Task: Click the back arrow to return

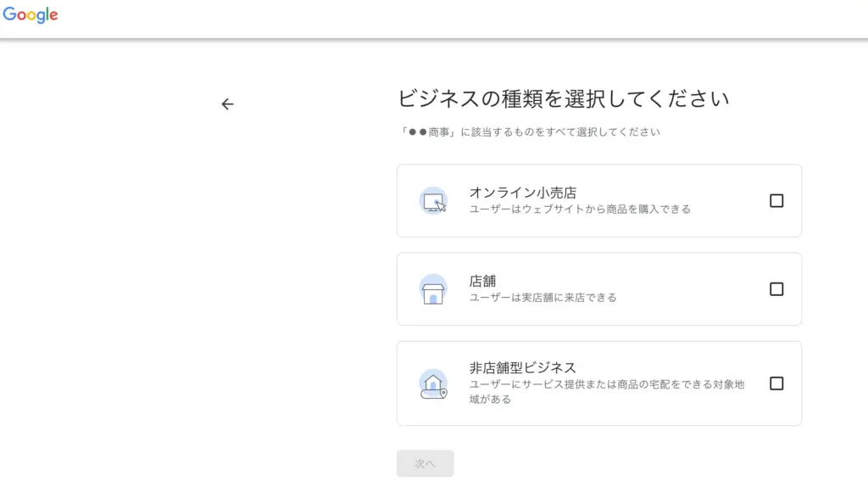Action: click(226, 103)
